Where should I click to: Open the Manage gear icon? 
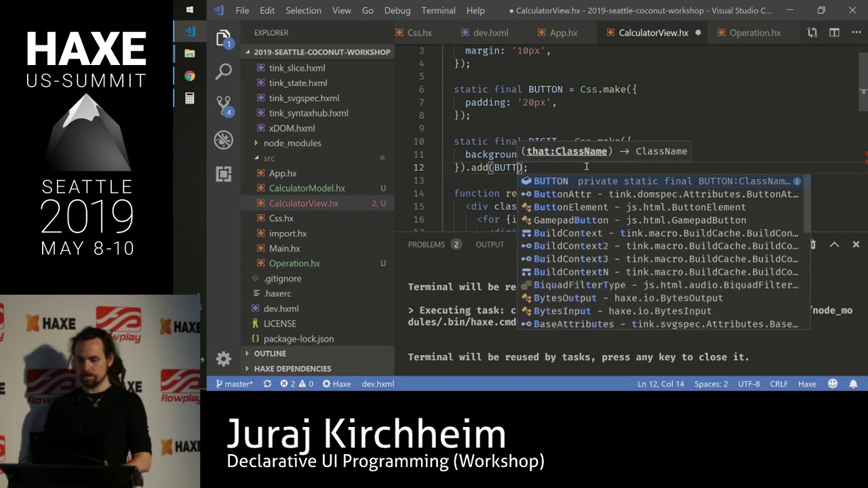coord(223,359)
